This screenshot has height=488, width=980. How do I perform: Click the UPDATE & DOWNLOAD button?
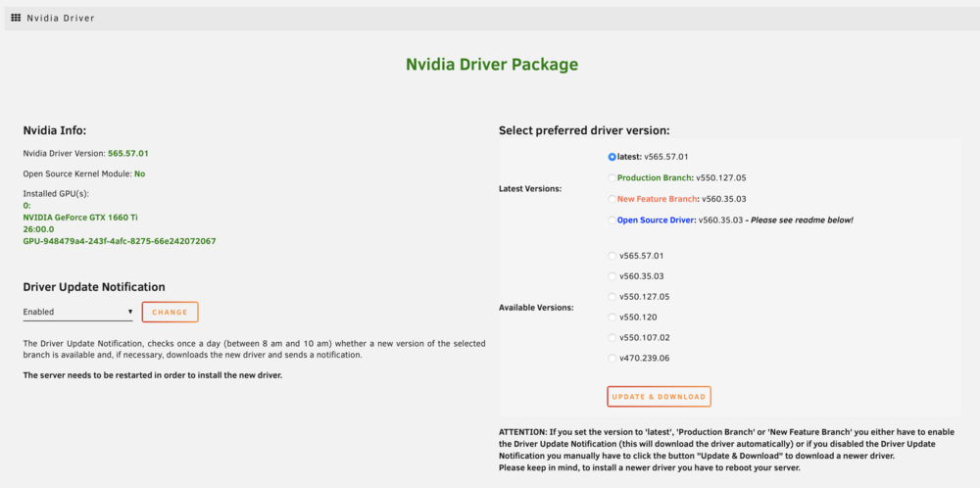point(659,397)
